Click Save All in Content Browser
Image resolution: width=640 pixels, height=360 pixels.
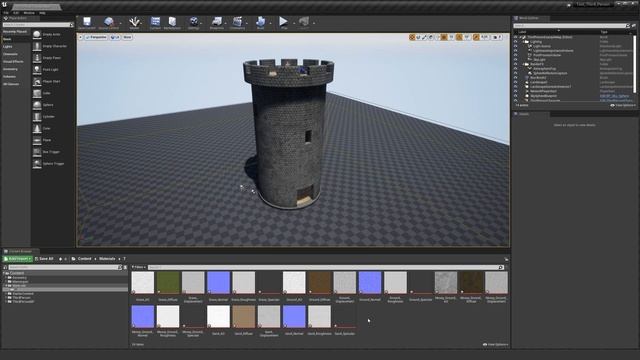click(x=44, y=259)
